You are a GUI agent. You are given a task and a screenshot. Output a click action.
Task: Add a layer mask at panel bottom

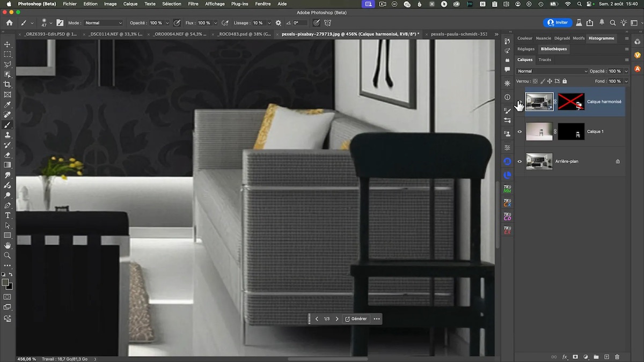[x=575, y=357]
